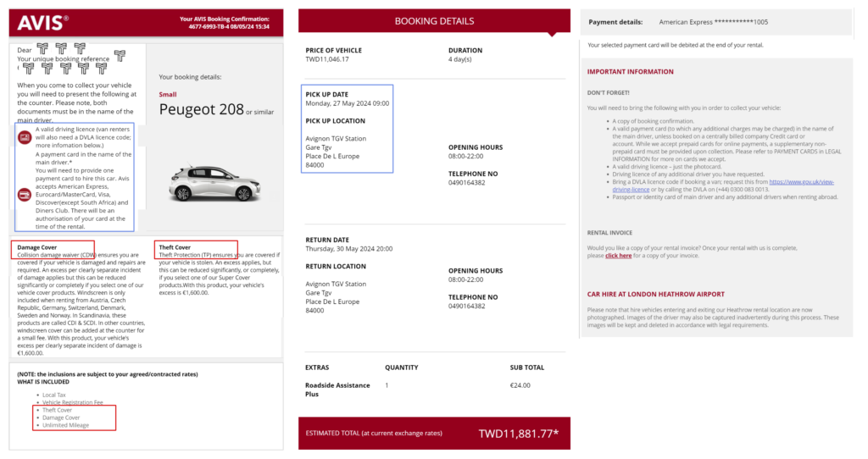Click the 'Theft Cover' included list item
The width and height of the screenshot is (868, 459).
[58, 411]
